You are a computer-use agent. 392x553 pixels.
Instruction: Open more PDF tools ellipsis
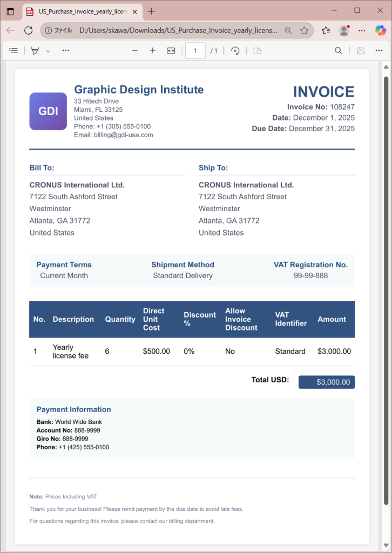click(65, 50)
